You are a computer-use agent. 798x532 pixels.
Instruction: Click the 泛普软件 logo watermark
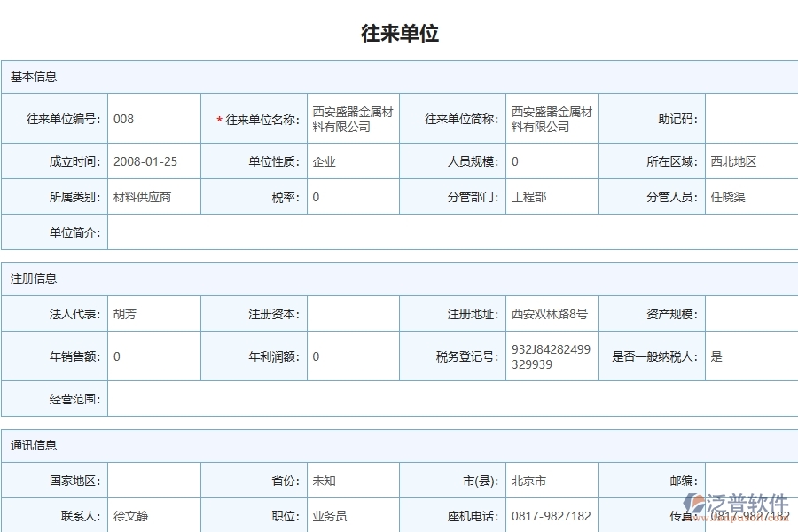click(737, 499)
